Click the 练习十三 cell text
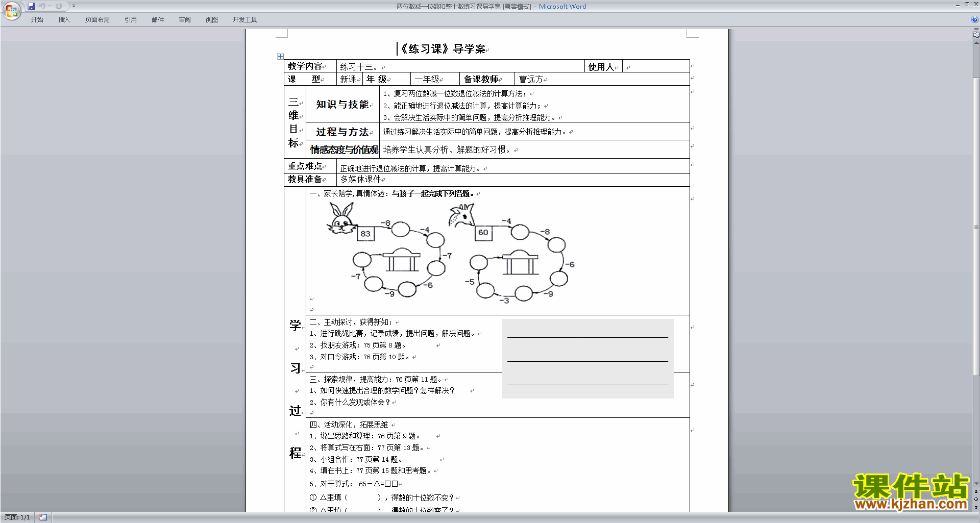Image resolution: width=980 pixels, height=523 pixels. [x=359, y=67]
